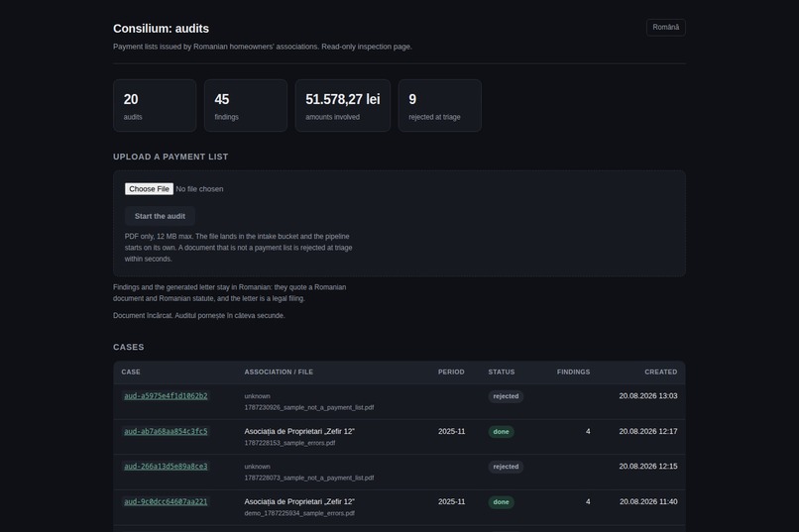799x532 pixels.
Task: Open case aud-266a13d5e89a8ce3
Action: pos(167,467)
